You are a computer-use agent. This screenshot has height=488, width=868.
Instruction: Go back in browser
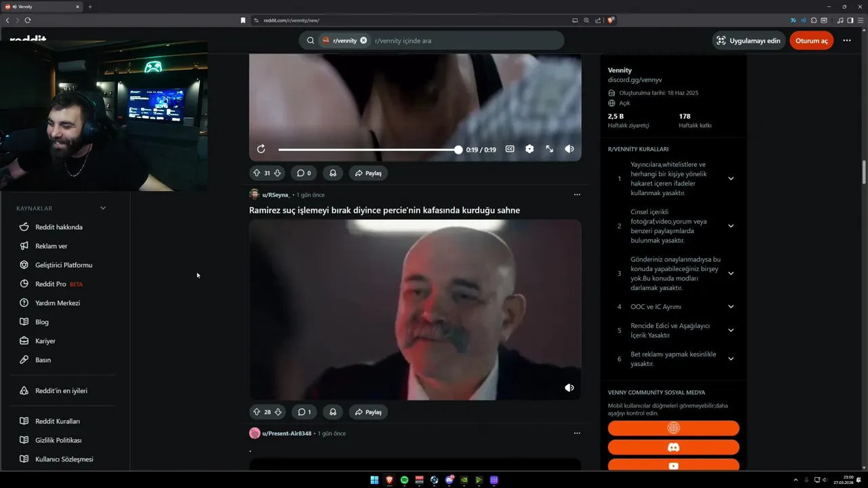coord(7,20)
